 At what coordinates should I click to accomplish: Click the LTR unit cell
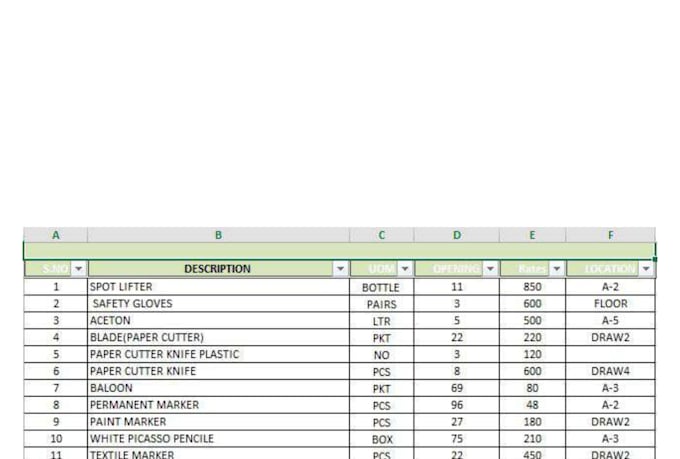382,321
